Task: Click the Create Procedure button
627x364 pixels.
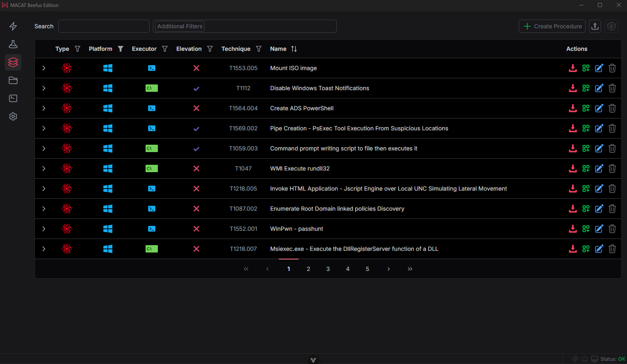Action: coord(553,26)
